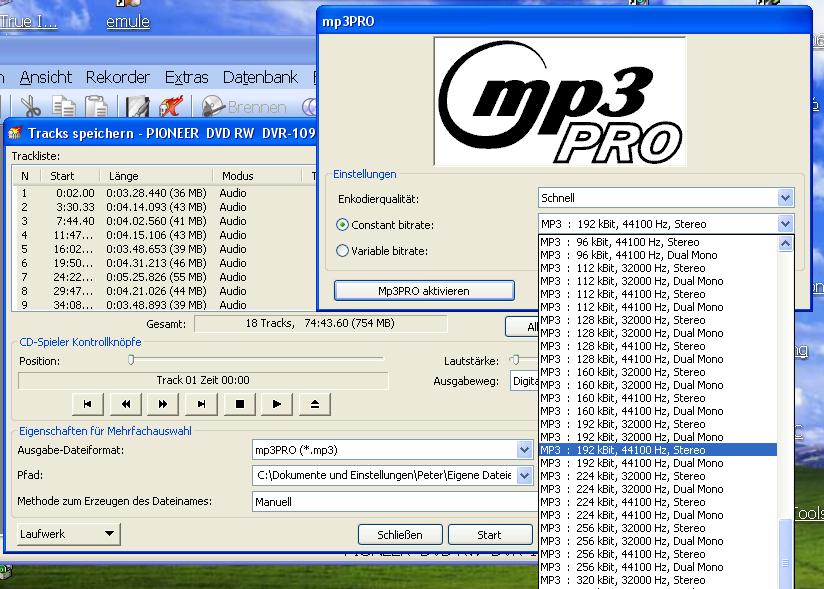Select track 8 row with 0:04.21.026
Screen dimensions: 824x589
164,291
